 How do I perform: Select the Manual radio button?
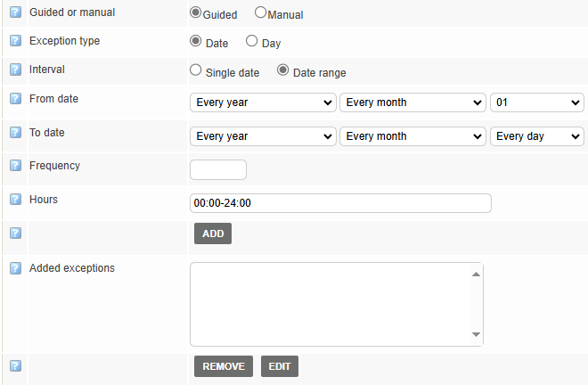[261, 13]
